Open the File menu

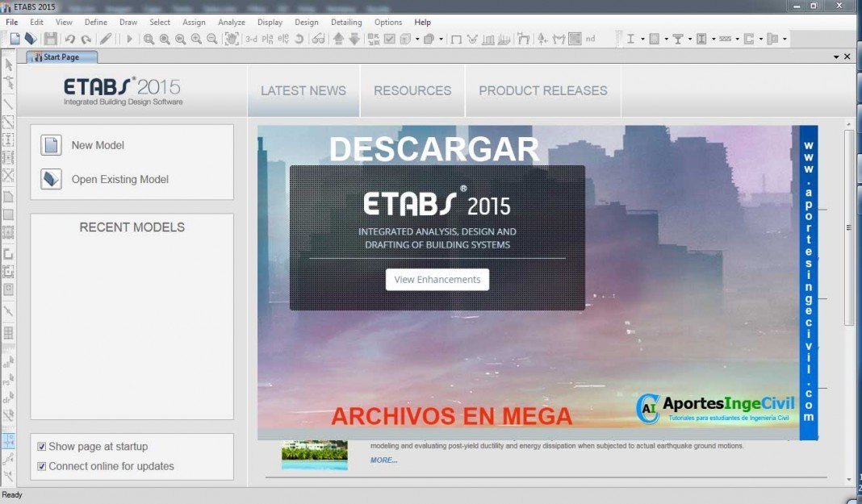coord(11,22)
